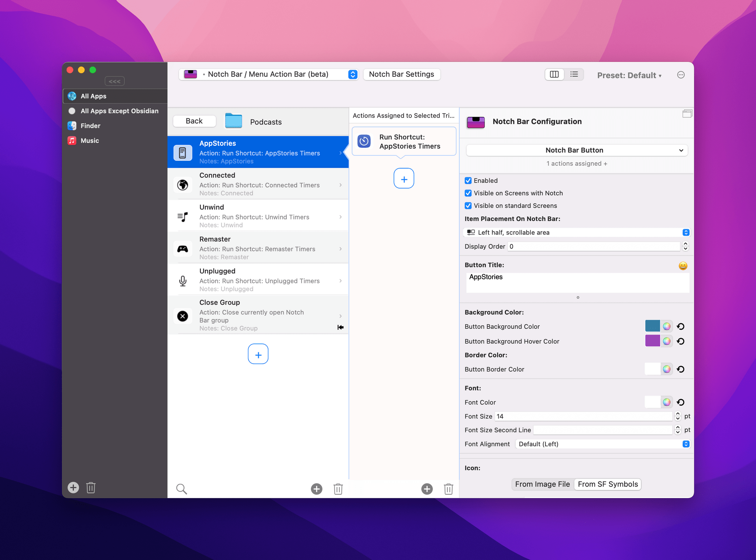756x560 pixels.
Task: Switch to the From SF Symbols tab
Action: click(x=608, y=484)
